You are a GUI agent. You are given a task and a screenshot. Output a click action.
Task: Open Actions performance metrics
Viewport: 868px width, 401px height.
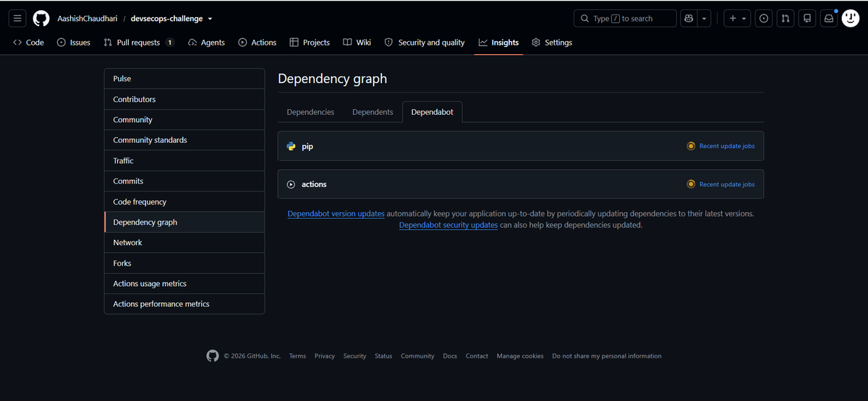coord(184,304)
